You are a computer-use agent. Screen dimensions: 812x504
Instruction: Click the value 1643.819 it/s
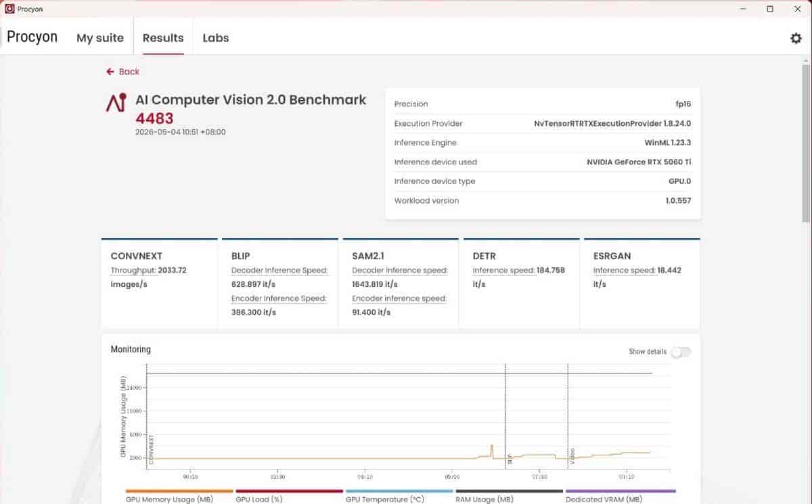(376, 284)
